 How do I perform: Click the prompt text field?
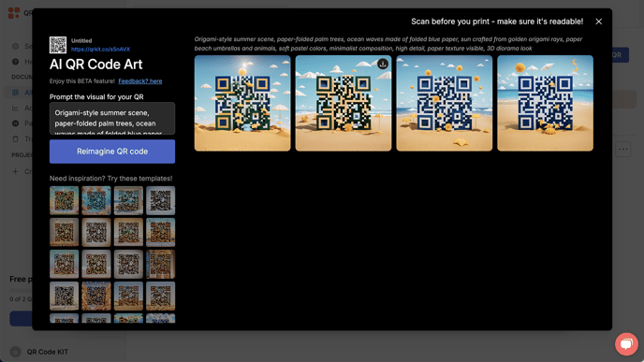112,119
